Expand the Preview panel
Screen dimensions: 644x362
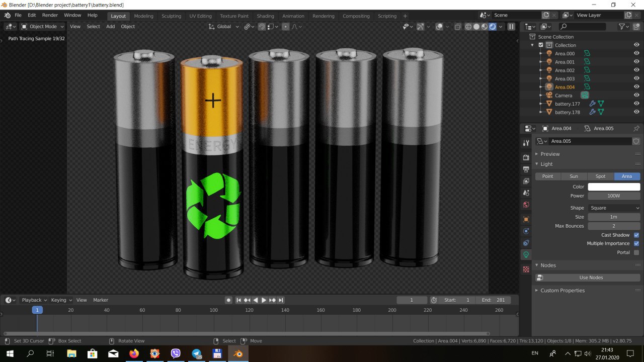coord(549,154)
